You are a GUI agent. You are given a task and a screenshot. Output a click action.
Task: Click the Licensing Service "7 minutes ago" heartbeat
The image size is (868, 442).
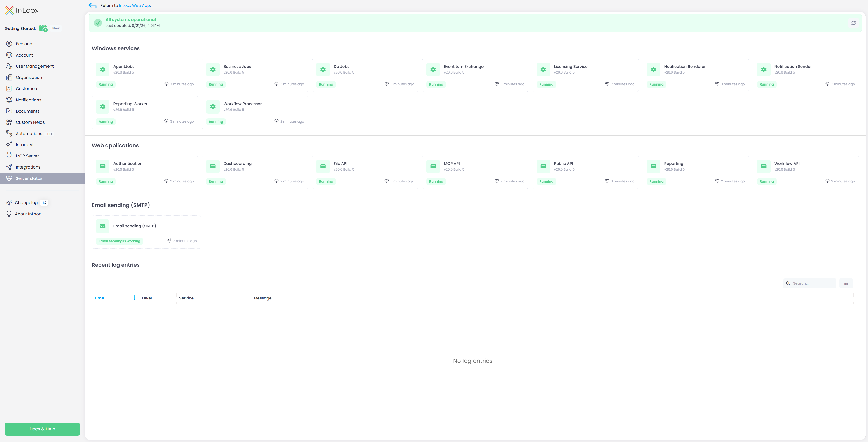(x=620, y=84)
